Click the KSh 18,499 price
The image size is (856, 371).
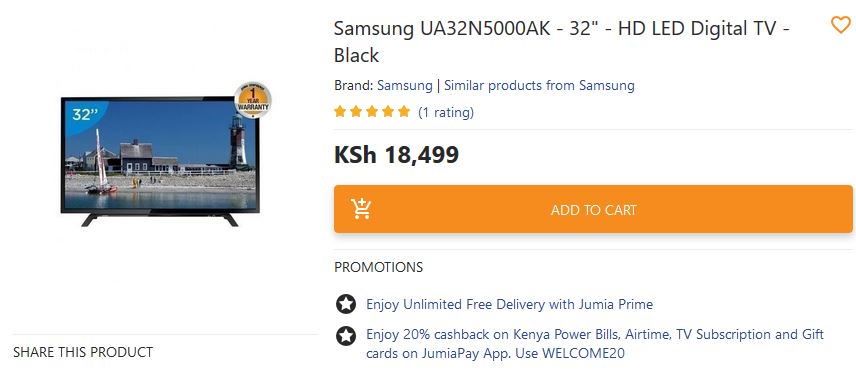(x=396, y=155)
